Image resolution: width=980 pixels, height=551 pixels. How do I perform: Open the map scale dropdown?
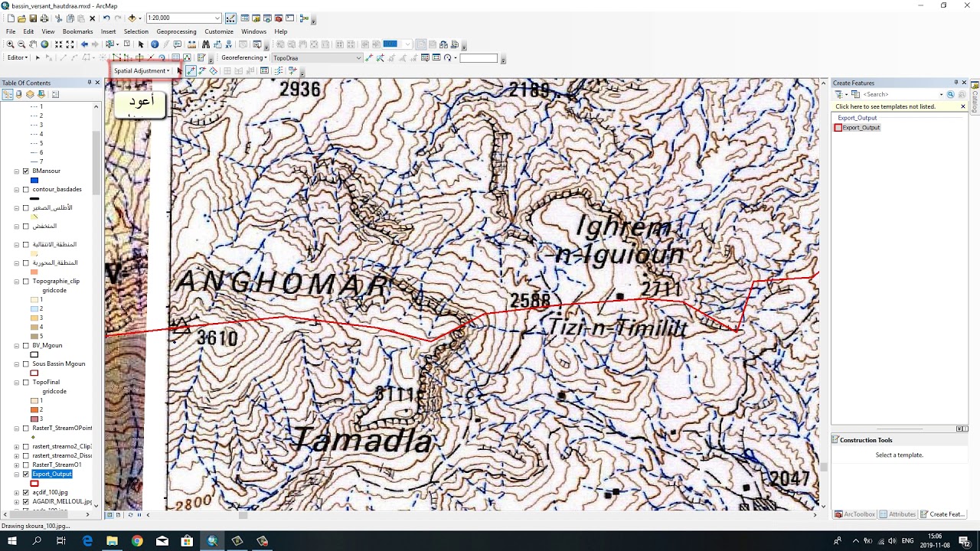click(x=217, y=18)
